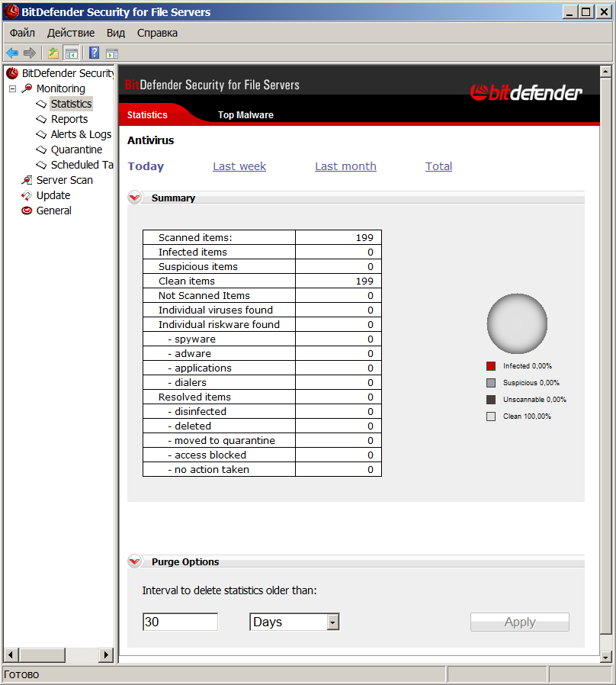
Task: Click the Clean legend swatch
Action: pyautogui.click(x=491, y=416)
